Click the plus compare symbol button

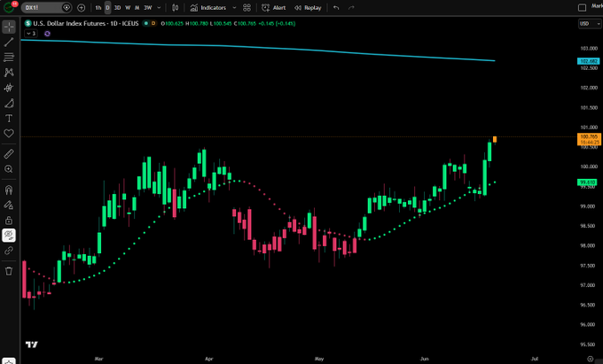click(81, 8)
